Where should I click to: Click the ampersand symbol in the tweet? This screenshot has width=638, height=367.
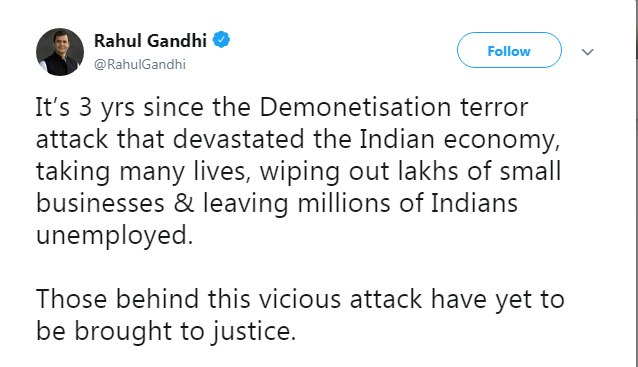(184, 203)
